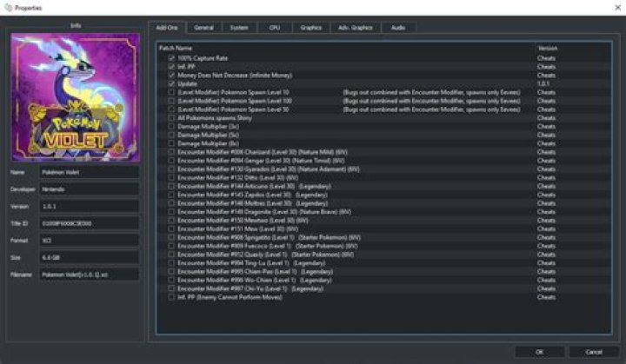
Task: Select the Cheats cell for 100% Capture Rate
Action: point(546,58)
